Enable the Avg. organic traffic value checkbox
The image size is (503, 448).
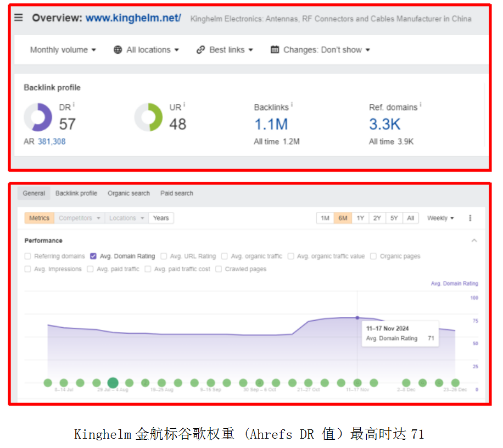290,256
